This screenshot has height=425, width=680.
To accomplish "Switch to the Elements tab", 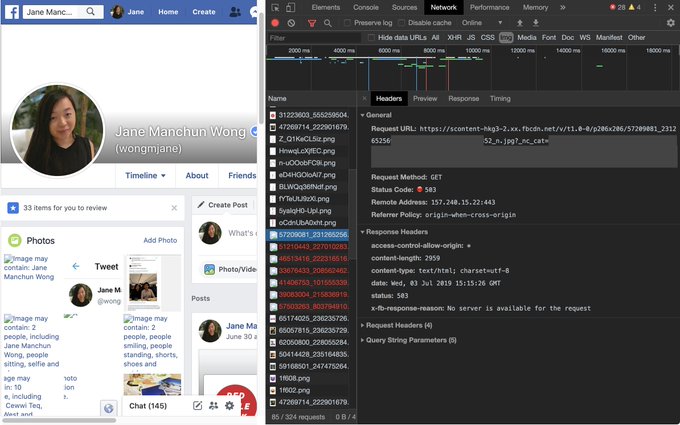I will (x=326, y=7).
